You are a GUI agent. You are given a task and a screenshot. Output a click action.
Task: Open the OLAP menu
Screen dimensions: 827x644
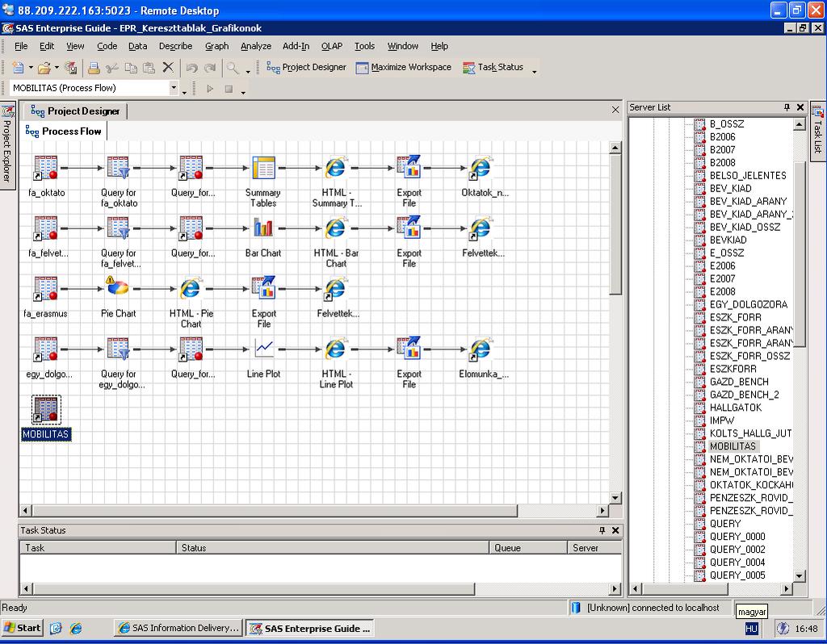pos(332,46)
